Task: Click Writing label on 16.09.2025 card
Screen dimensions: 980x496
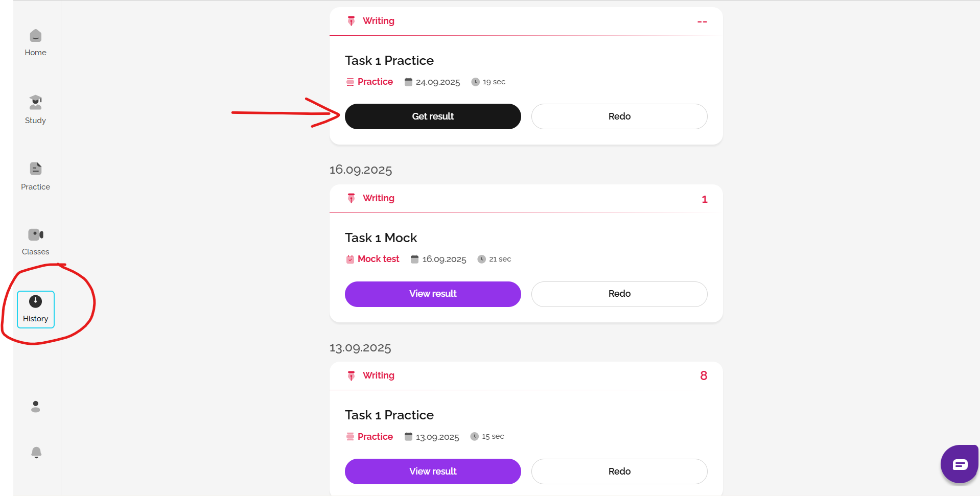Action: pyautogui.click(x=378, y=198)
